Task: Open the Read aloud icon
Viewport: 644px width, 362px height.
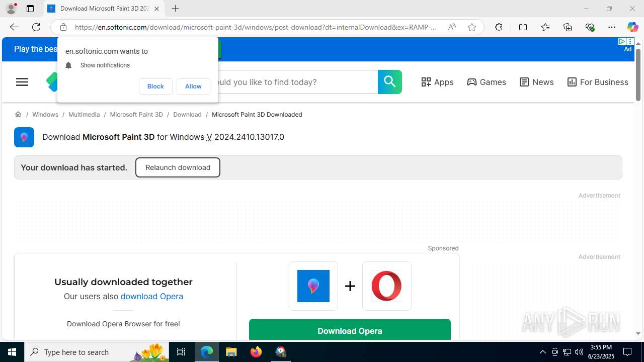Action: (452, 27)
